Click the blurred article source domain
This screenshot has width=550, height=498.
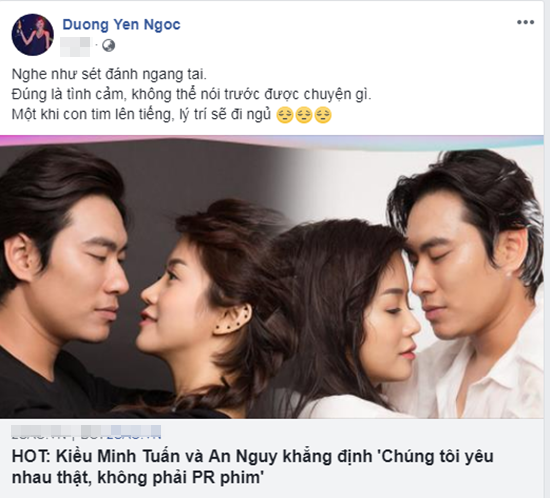[86, 432]
